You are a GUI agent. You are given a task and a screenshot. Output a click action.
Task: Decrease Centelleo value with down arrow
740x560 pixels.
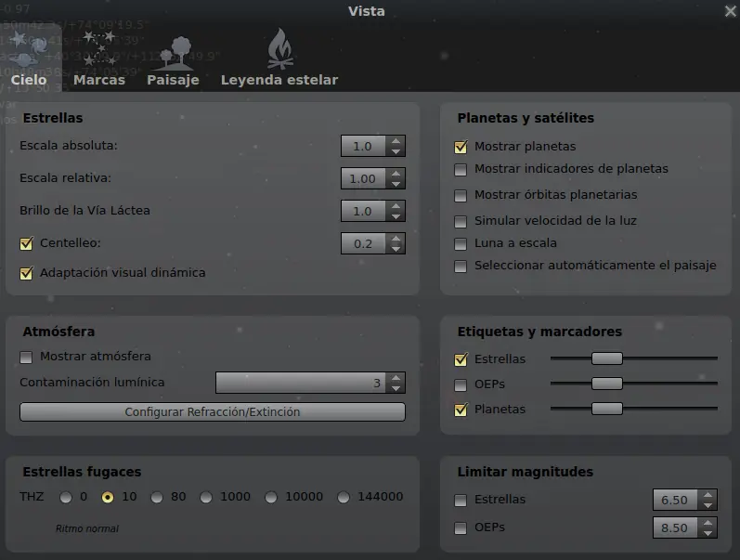(x=396, y=249)
